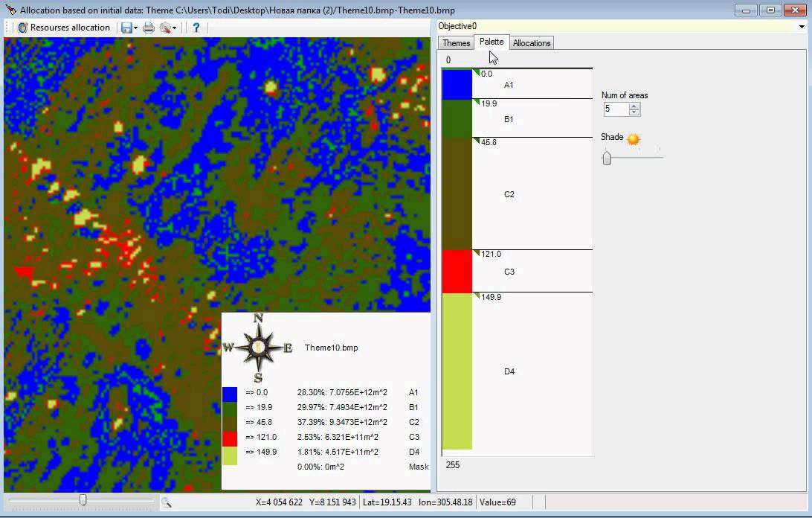Open the save button dropdown arrow
Image resolution: width=812 pixels, height=518 pixels.
coord(135,28)
